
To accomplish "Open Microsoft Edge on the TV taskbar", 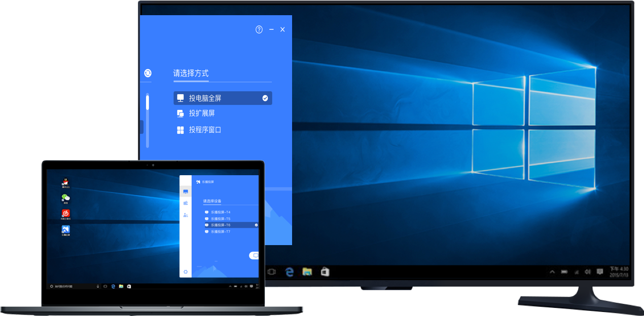I will pyautogui.click(x=289, y=272).
